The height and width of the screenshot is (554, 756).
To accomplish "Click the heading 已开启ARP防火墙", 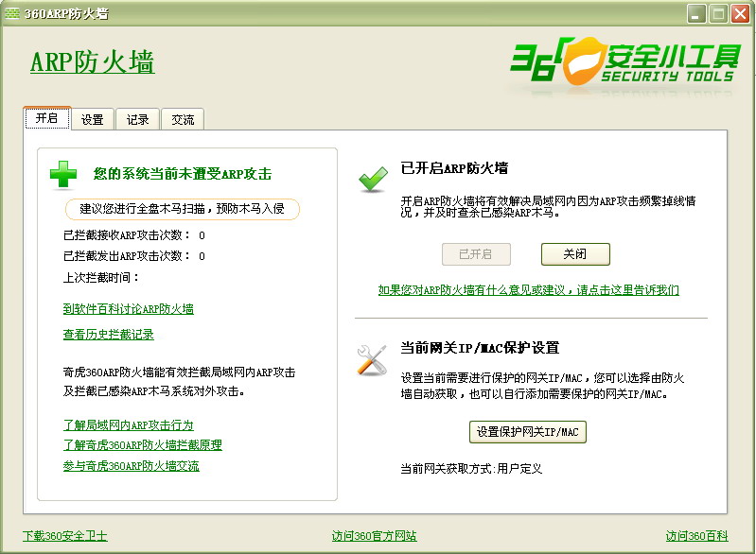I will [x=455, y=168].
